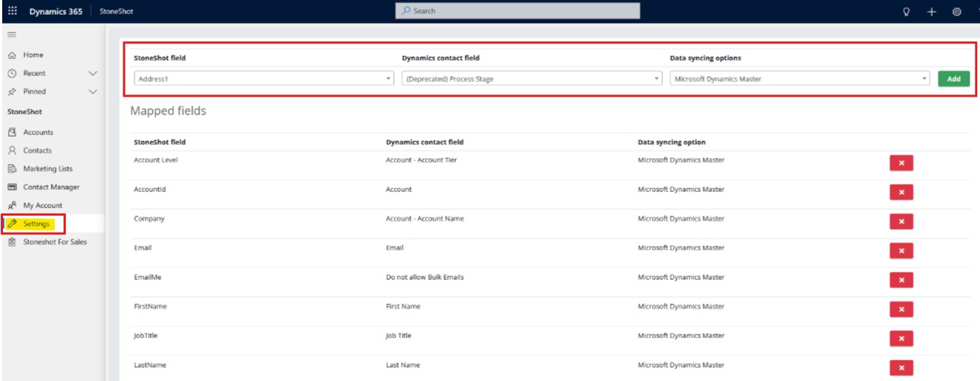
Task: Open Marketing Lists in the sidebar
Action: point(48,169)
